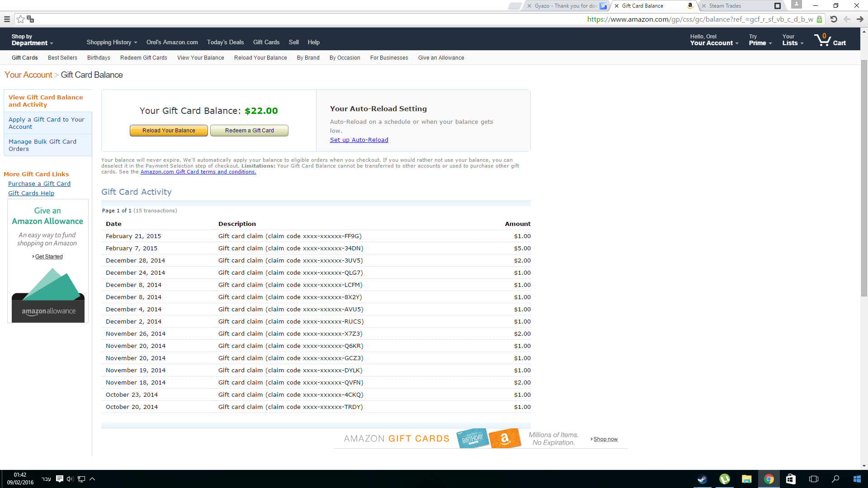Open File Explorer from the taskbar
The width and height of the screenshot is (868, 488).
point(746,479)
